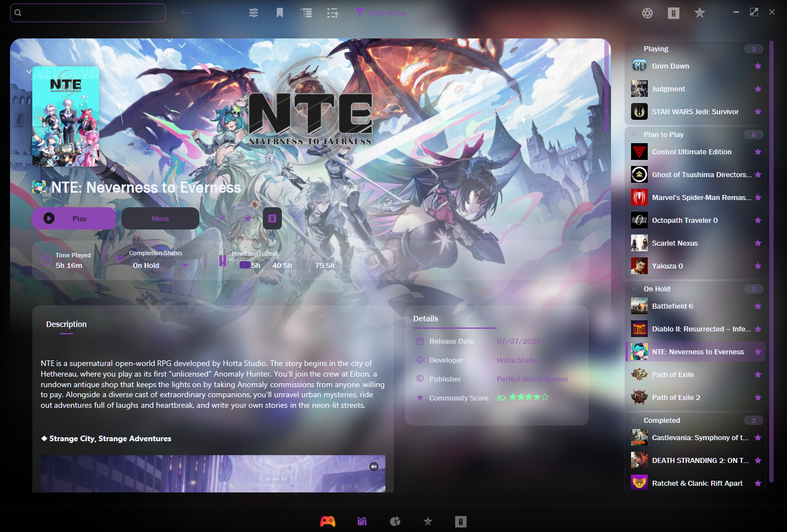Click the Marvel's Spider-Man game icon

pos(639,197)
